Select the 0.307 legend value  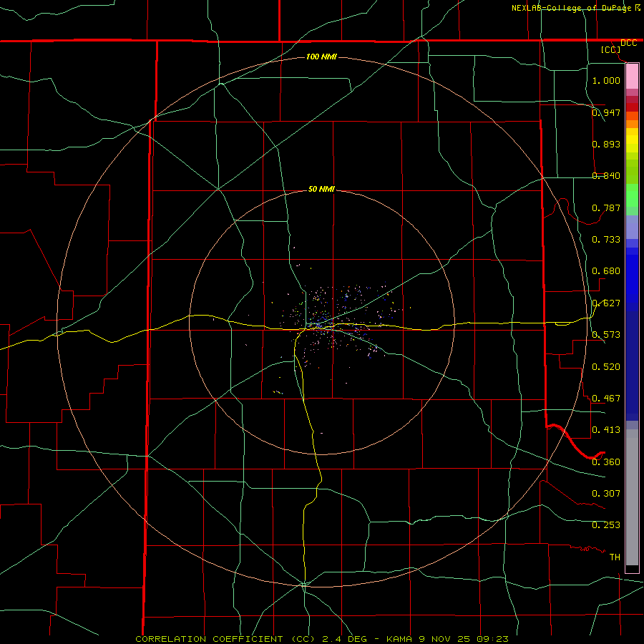[606, 493]
